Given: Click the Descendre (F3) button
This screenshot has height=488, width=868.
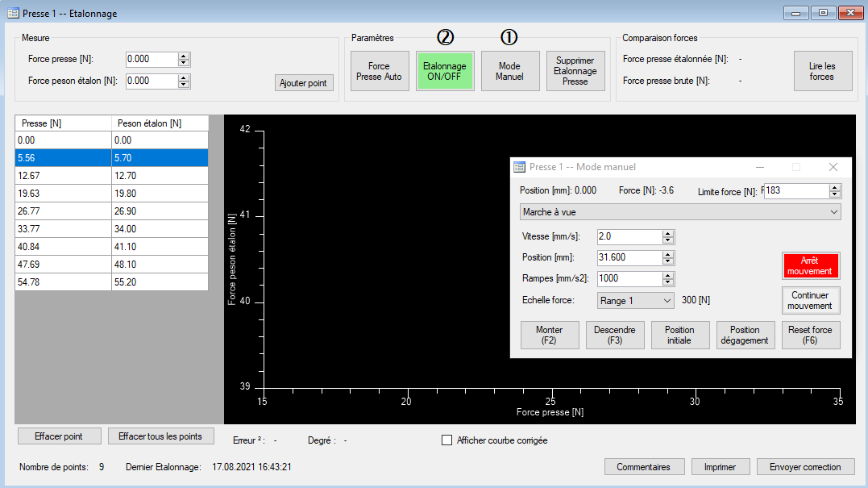Looking at the screenshot, I should tap(615, 335).
